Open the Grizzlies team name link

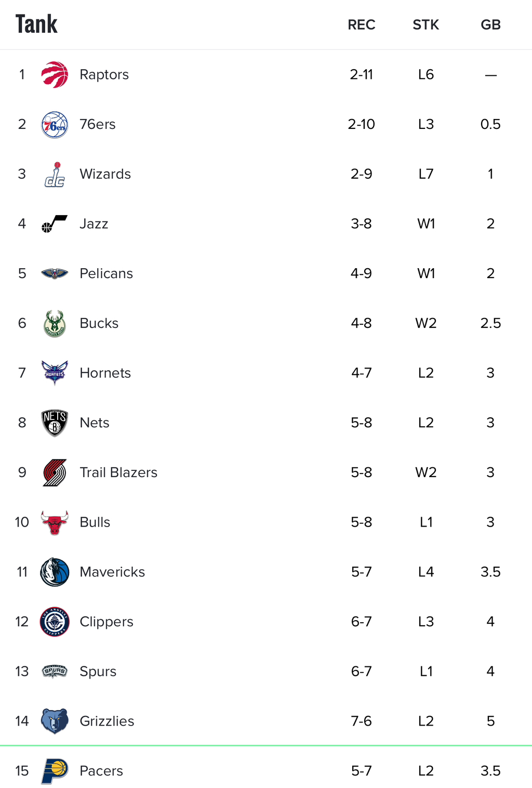(x=107, y=721)
